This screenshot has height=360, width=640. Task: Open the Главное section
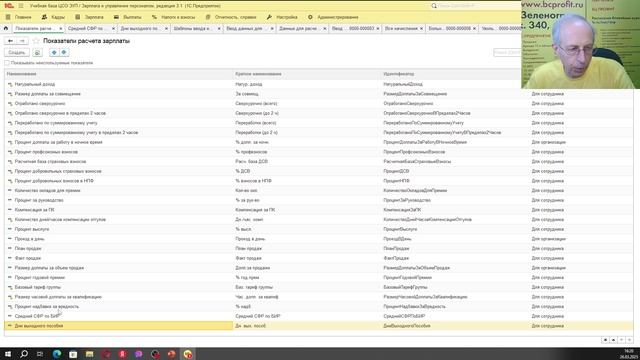click(19, 17)
